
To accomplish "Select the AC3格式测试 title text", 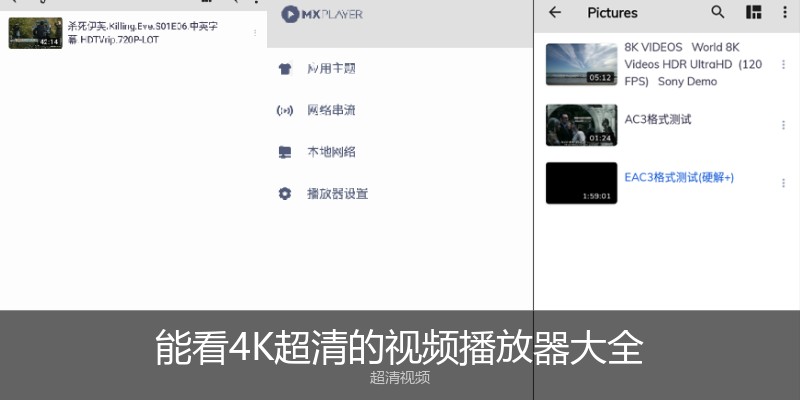I will coord(658,119).
